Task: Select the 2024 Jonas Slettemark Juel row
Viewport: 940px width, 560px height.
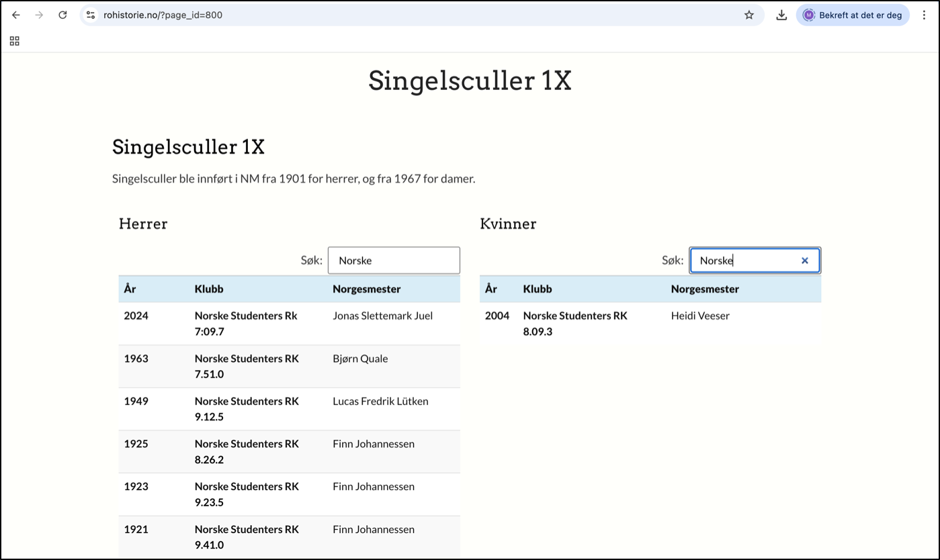Action: [289, 324]
